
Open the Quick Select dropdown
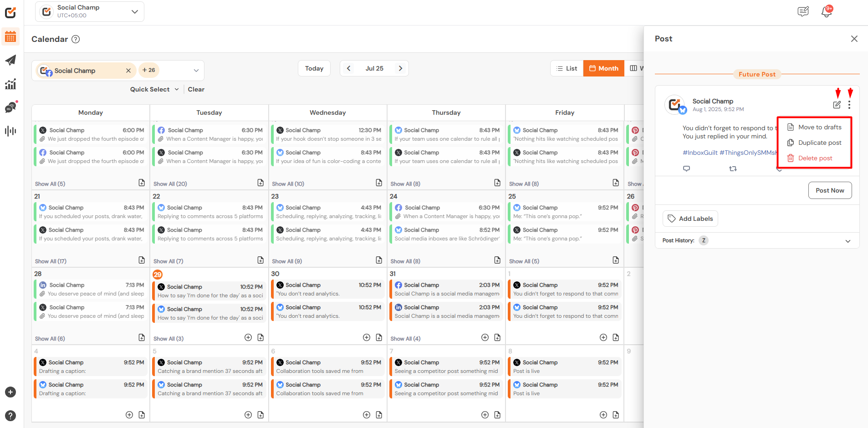pyautogui.click(x=154, y=89)
